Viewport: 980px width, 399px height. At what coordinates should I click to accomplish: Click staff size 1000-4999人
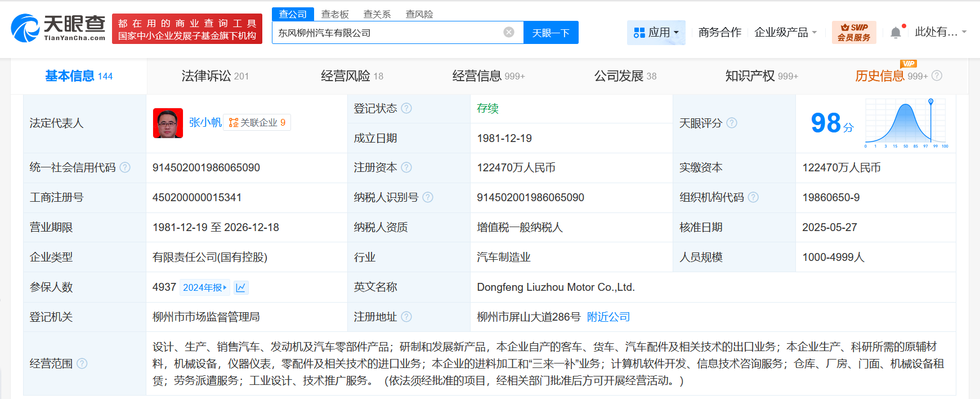(833, 257)
